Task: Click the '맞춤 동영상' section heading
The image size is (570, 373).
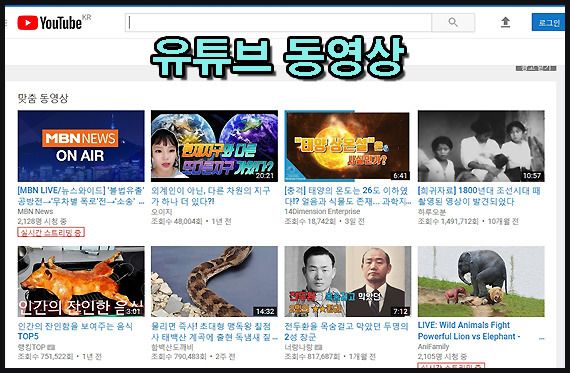Action: click(43, 98)
